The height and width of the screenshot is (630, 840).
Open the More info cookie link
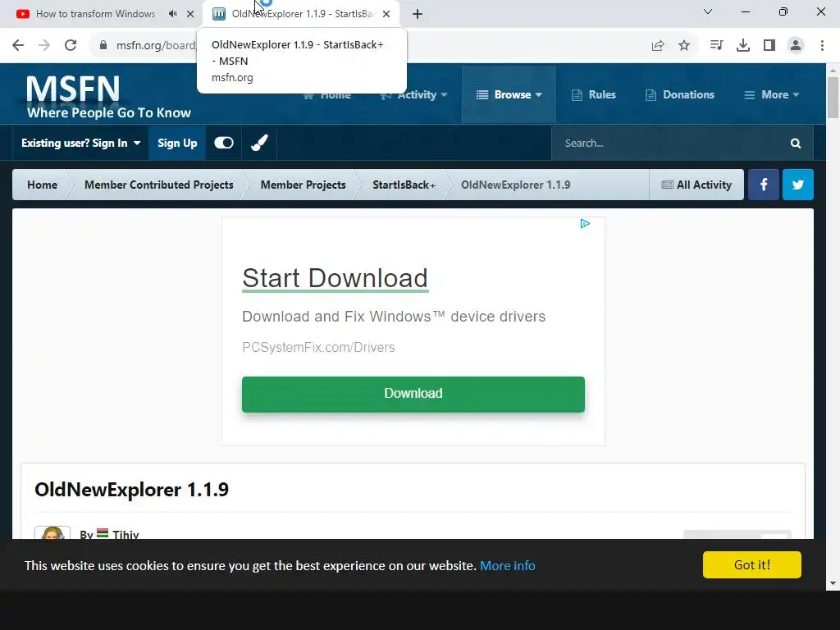507,566
